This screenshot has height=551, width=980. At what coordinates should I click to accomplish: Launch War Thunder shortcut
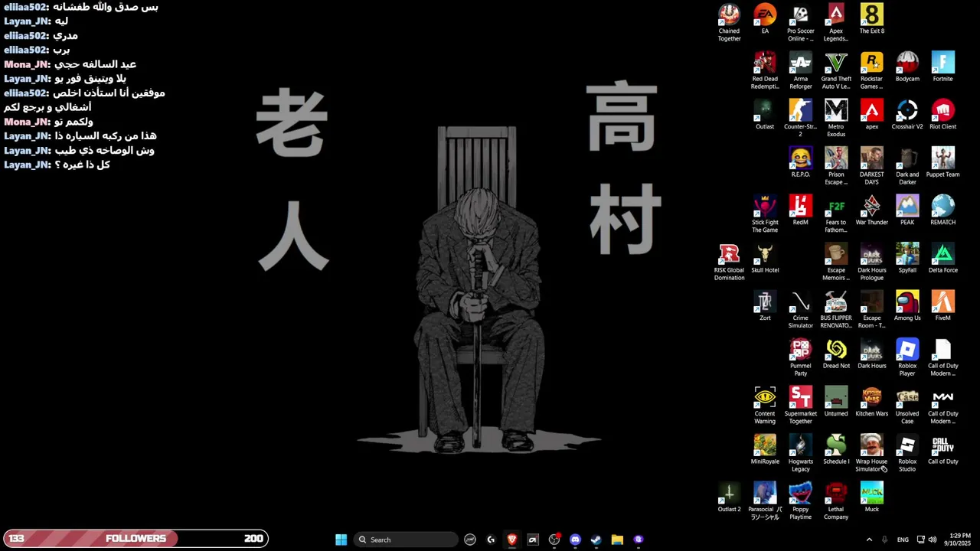pos(871,210)
